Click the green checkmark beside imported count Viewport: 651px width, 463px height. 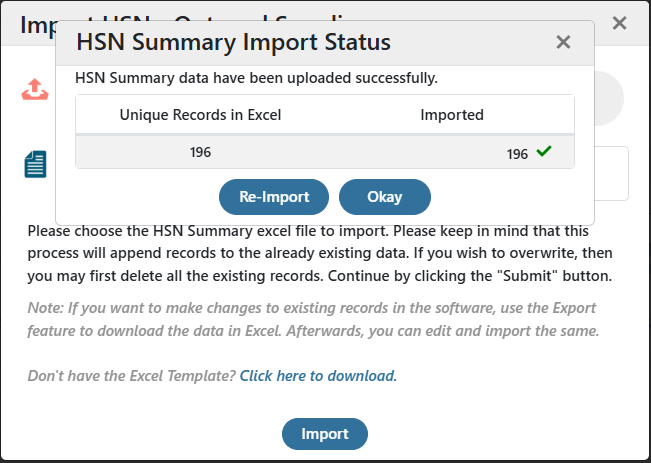tap(543, 151)
